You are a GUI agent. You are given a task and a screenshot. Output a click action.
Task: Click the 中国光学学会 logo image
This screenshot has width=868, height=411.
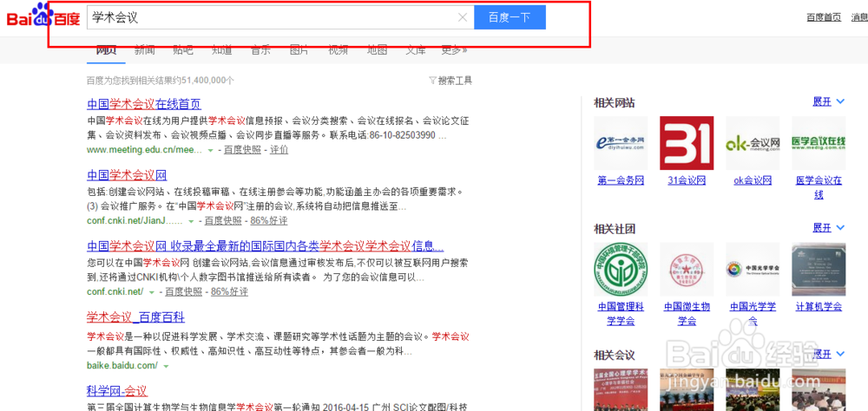click(753, 269)
